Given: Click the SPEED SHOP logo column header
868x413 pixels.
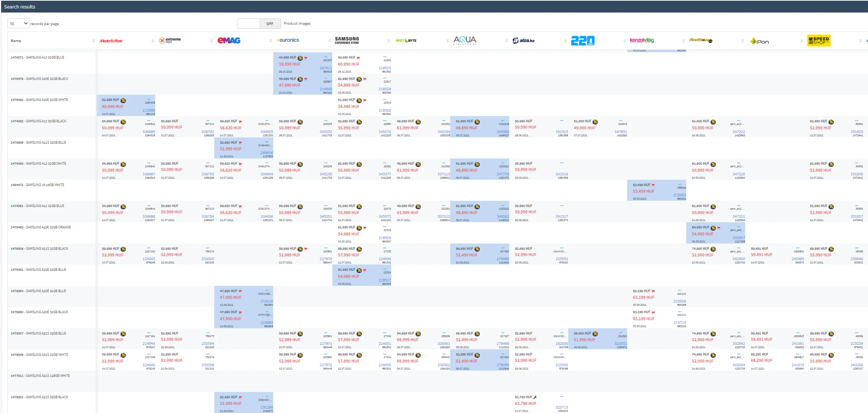Looking at the screenshot, I should [819, 41].
